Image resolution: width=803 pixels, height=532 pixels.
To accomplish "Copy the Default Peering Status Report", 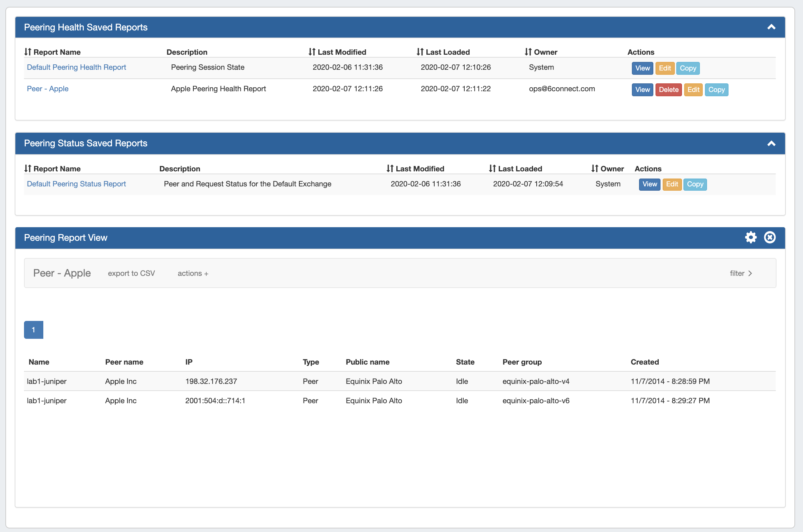I will tap(695, 184).
